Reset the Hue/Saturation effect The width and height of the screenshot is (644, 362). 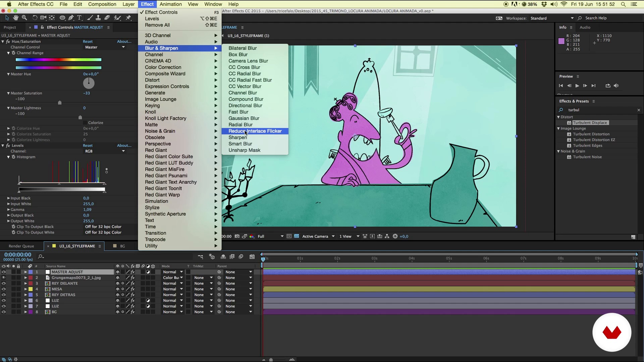pos(88,42)
